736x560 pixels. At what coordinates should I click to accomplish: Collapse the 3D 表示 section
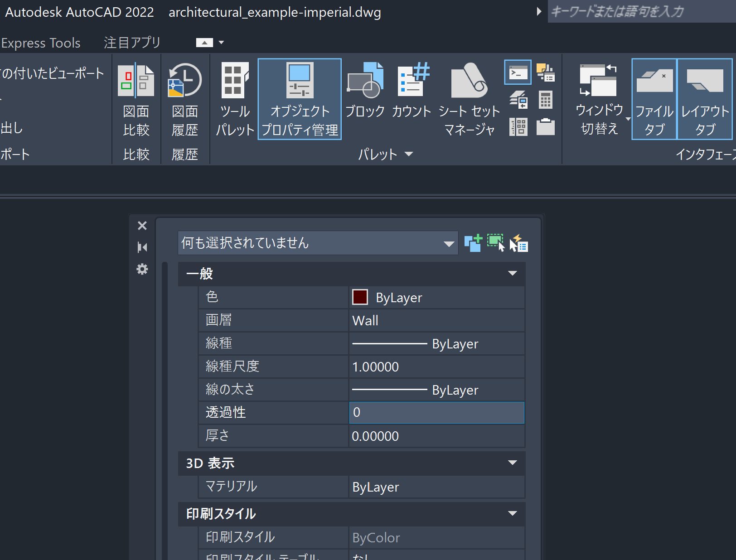click(x=513, y=463)
